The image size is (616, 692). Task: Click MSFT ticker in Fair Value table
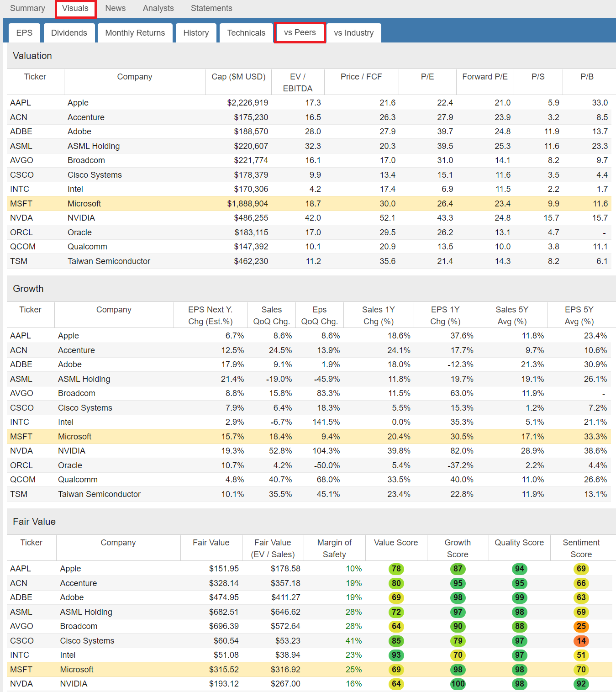pos(21,670)
